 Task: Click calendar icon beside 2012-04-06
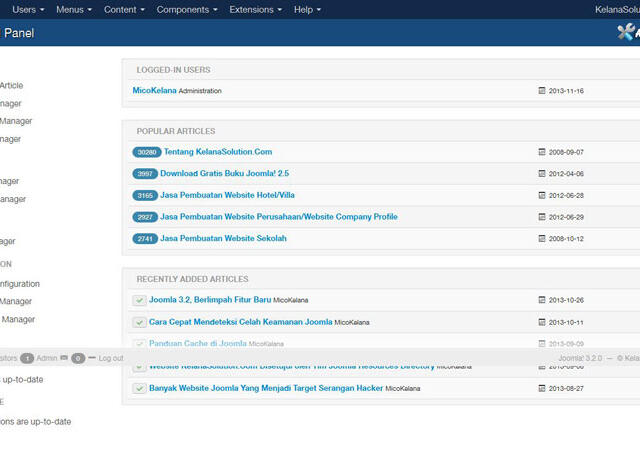(542, 174)
